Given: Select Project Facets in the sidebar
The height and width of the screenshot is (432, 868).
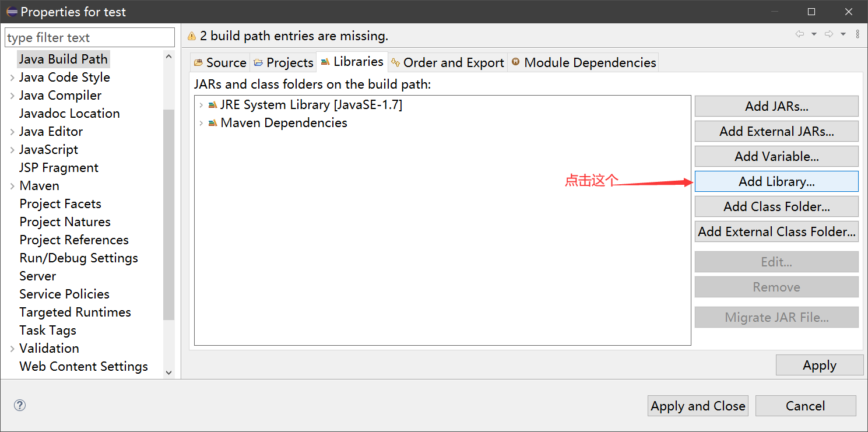Looking at the screenshot, I should tap(61, 204).
